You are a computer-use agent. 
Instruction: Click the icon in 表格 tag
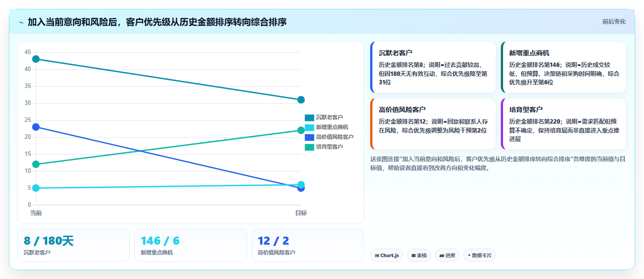click(x=413, y=256)
